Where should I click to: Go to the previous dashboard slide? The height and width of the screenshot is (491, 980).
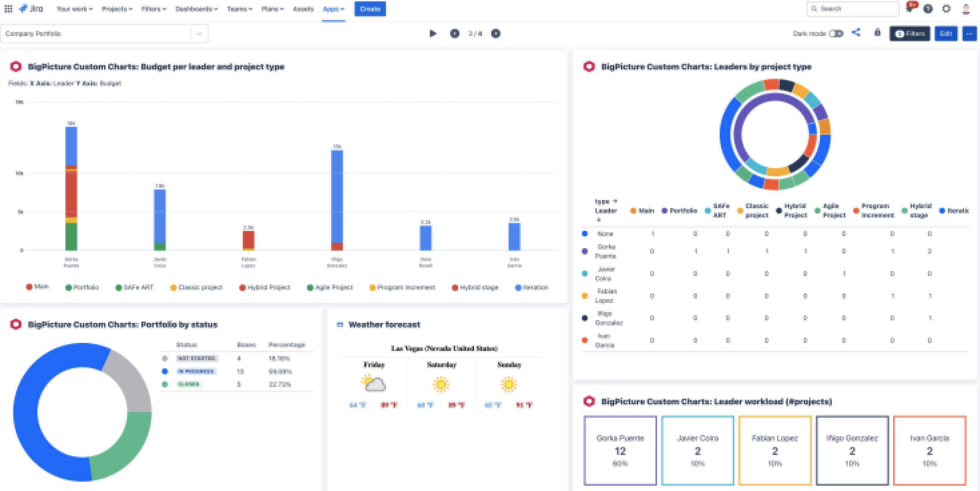point(455,33)
